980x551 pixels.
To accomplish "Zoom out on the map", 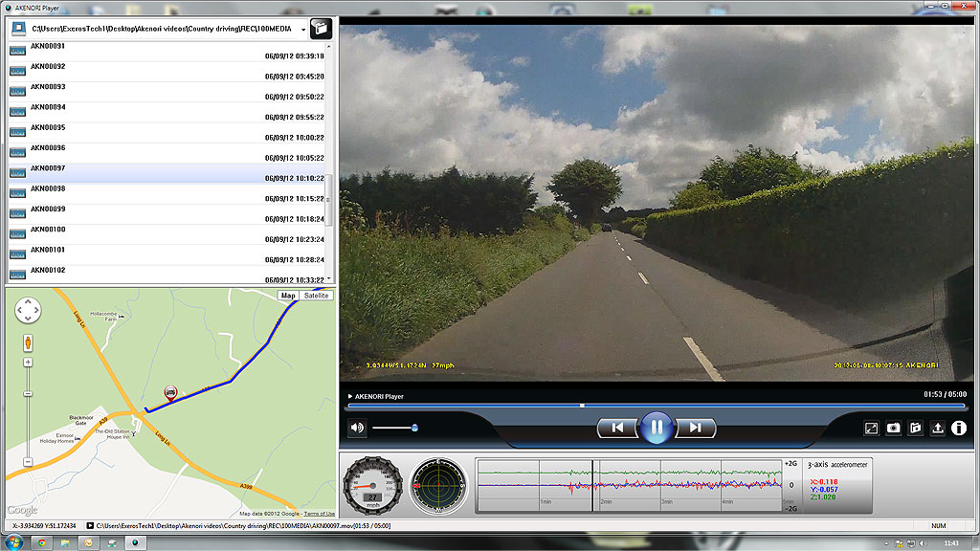I will 28,462.
